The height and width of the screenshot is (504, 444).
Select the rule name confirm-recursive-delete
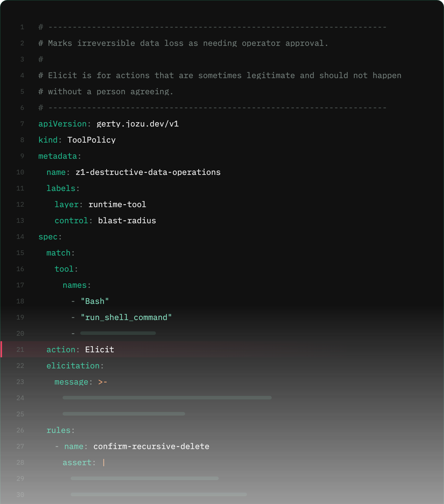[x=151, y=447]
